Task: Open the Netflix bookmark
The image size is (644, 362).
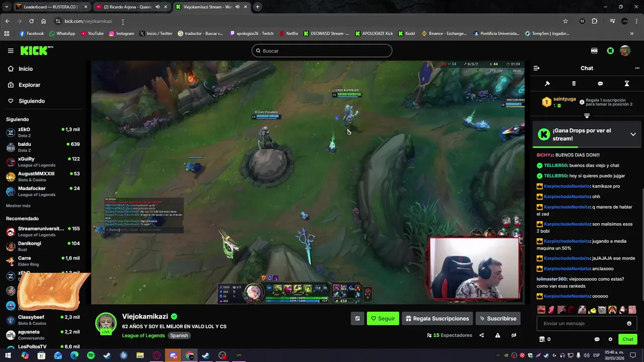Action: [288, 34]
